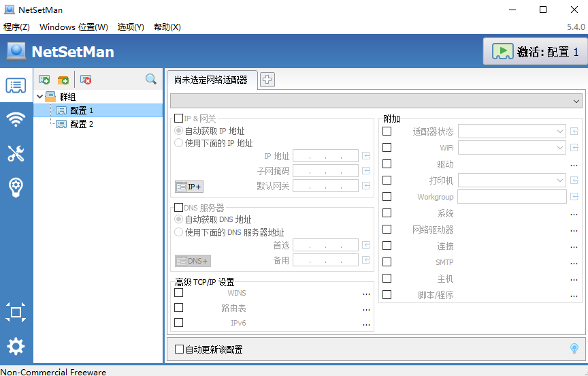Add another network adapter tab
588x376 pixels.
click(x=267, y=80)
